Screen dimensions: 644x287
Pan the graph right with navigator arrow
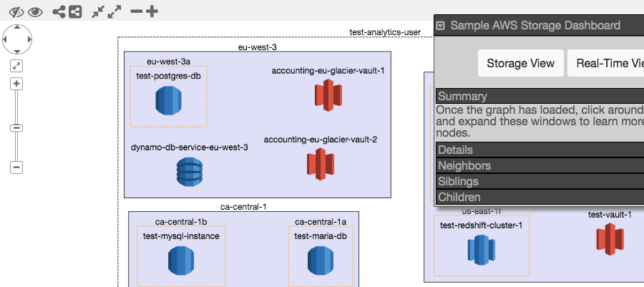point(29,39)
